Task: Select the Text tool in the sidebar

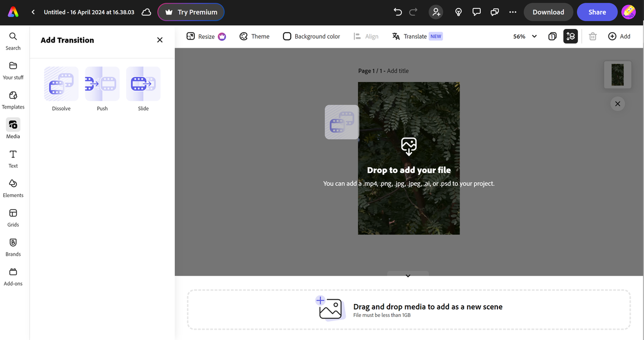Action: click(13, 158)
